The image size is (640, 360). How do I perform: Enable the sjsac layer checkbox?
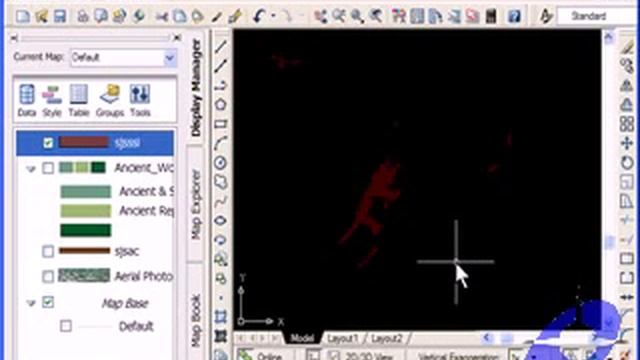tap(48, 251)
